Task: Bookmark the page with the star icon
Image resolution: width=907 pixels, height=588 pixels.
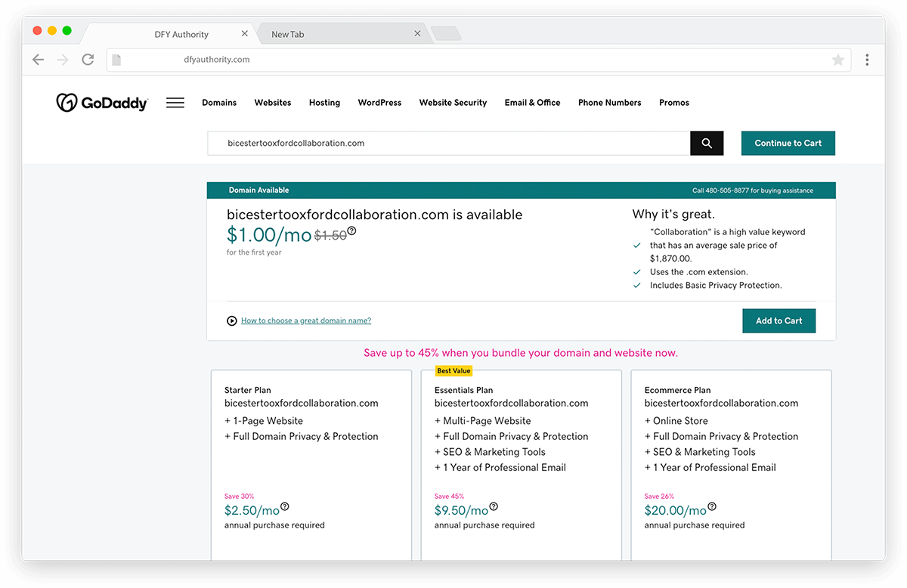Action: [x=837, y=60]
